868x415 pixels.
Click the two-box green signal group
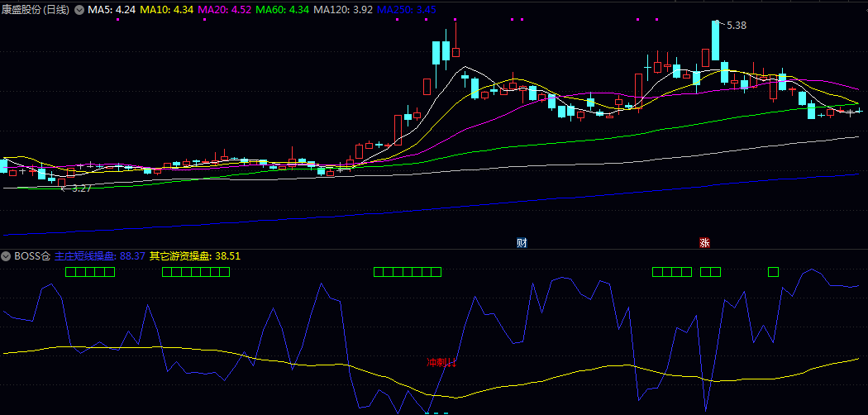pos(710,272)
